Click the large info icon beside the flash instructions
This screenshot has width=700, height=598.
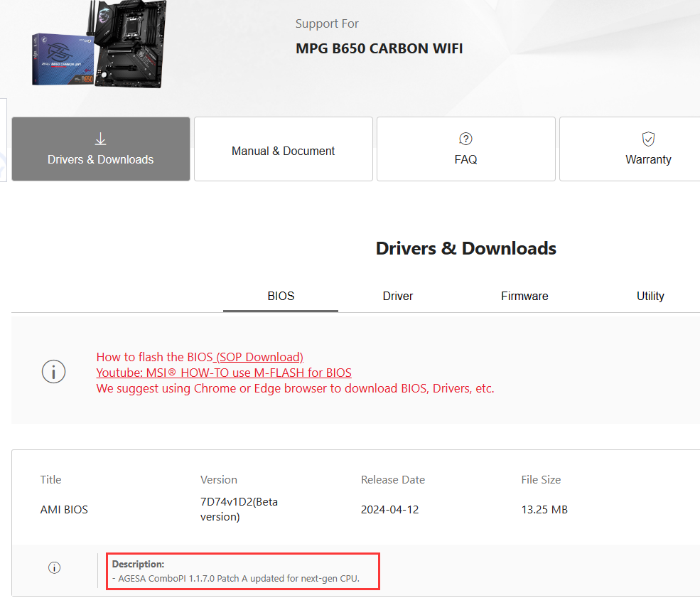point(53,372)
